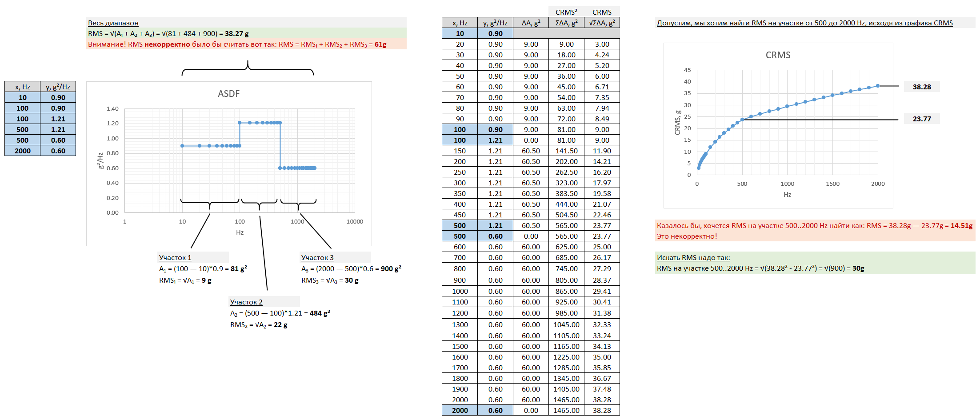Image resolution: width=980 pixels, height=420 pixels.
Task: Click the 29.41 value in the 1000 Hz row
Action: (x=602, y=291)
